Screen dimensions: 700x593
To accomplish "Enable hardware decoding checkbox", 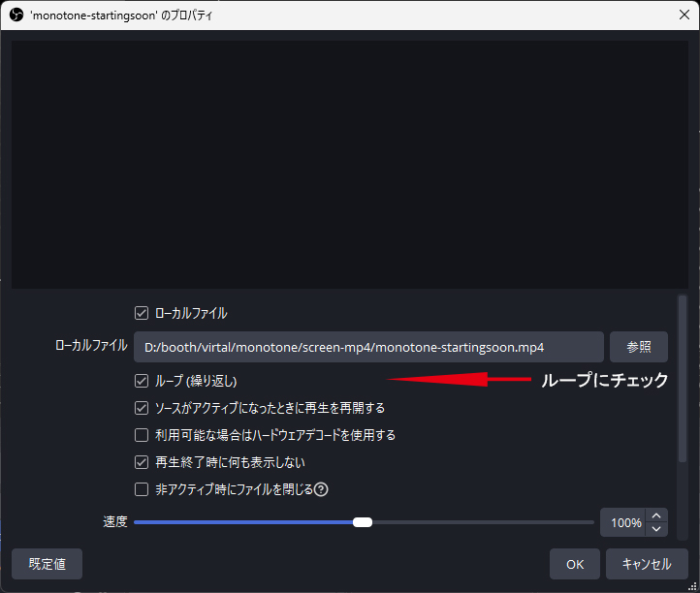I will tap(142, 435).
